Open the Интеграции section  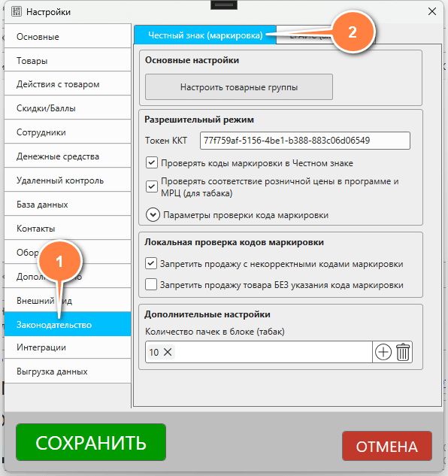[68, 347]
